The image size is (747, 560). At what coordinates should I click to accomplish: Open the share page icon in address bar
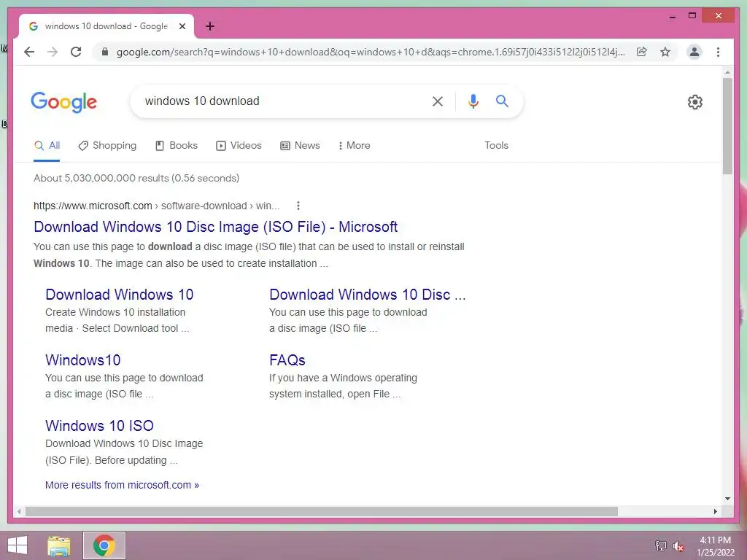tap(642, 52)
